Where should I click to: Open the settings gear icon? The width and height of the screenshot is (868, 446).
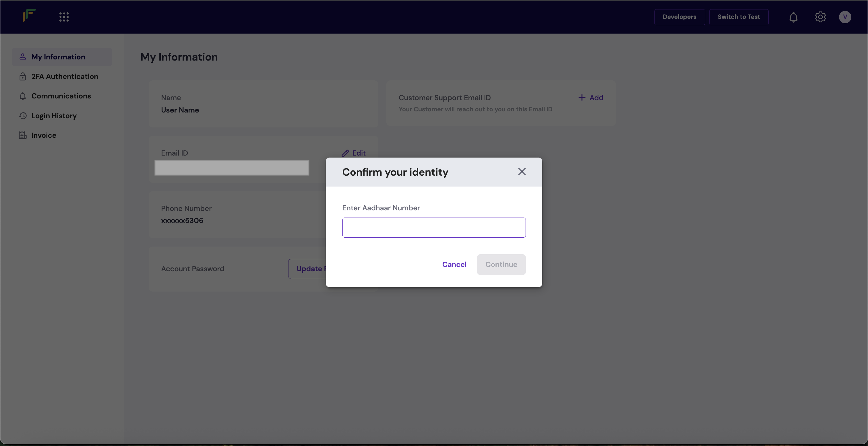click(820, 17)
